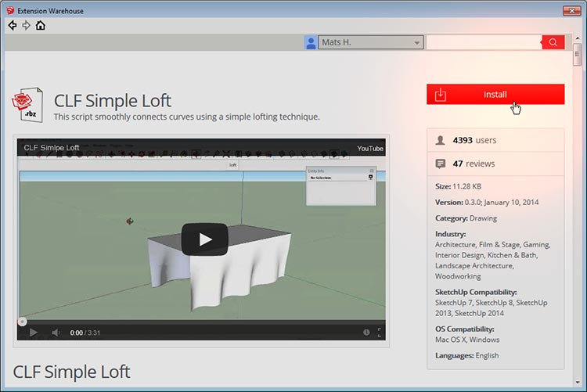The height and width of the screenshot is (392, 587).
Task: Click the small play button in video controls
Action: pos(34,333)
